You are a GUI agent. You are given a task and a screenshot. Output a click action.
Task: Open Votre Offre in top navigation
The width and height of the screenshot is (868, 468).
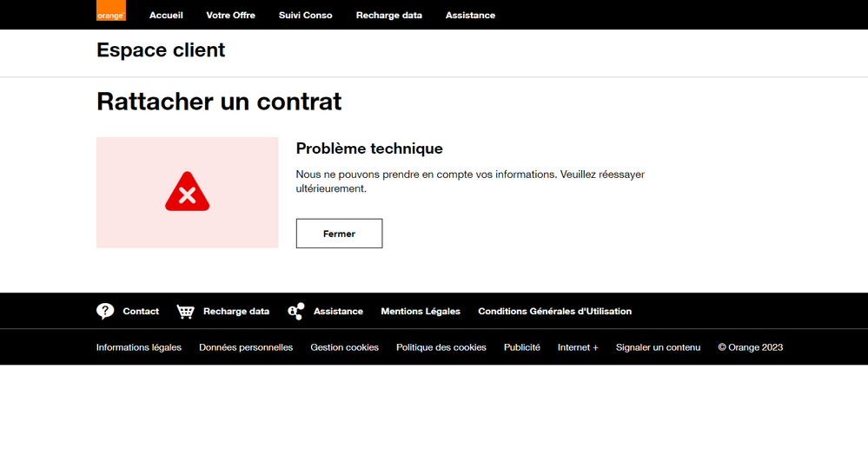click(x=231, y=16)
